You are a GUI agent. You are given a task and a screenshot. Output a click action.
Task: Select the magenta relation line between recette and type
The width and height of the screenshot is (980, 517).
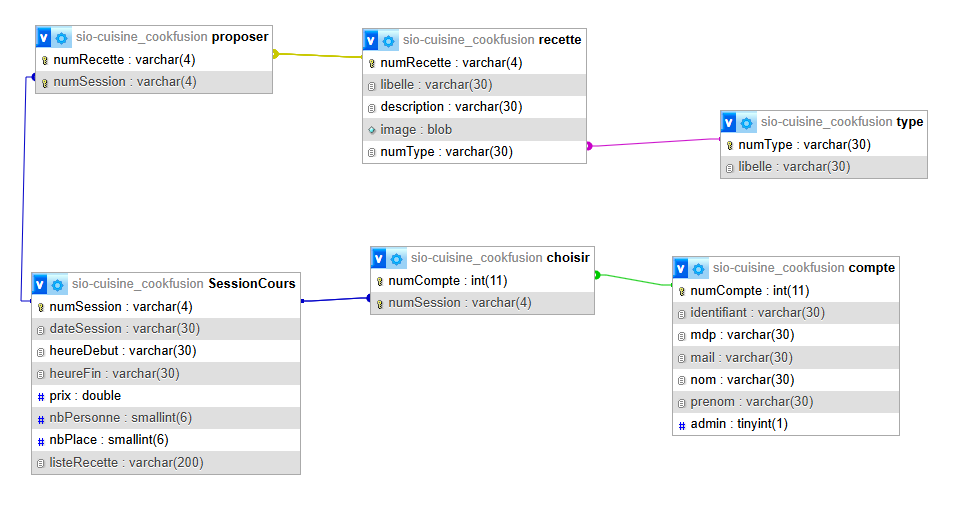(654, 143)
